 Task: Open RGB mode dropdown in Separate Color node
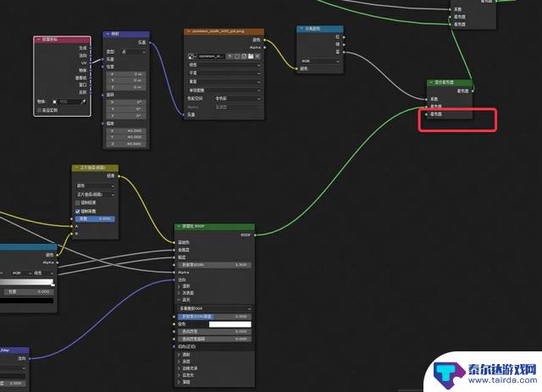coord(320,61)
